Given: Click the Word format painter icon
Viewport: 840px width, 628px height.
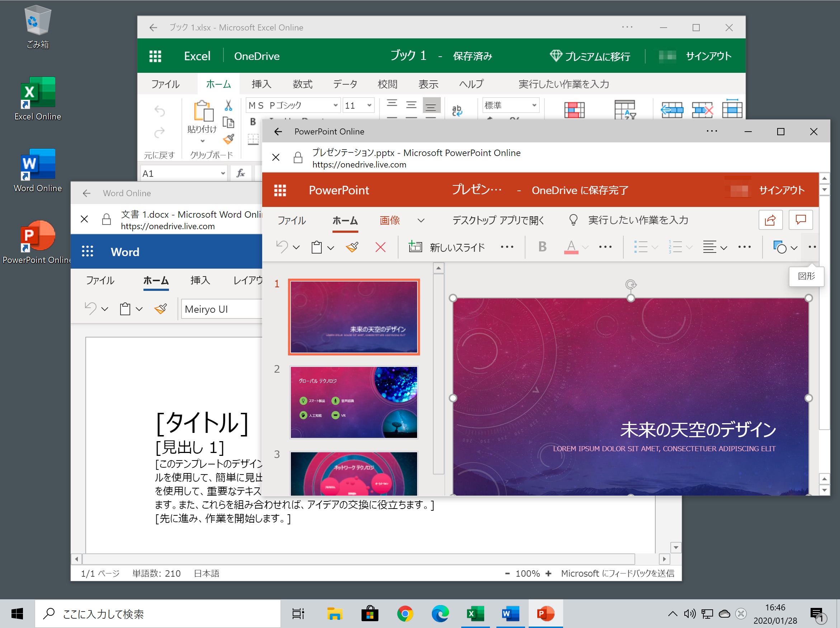Looking at the screenshot, I should 161,309.
